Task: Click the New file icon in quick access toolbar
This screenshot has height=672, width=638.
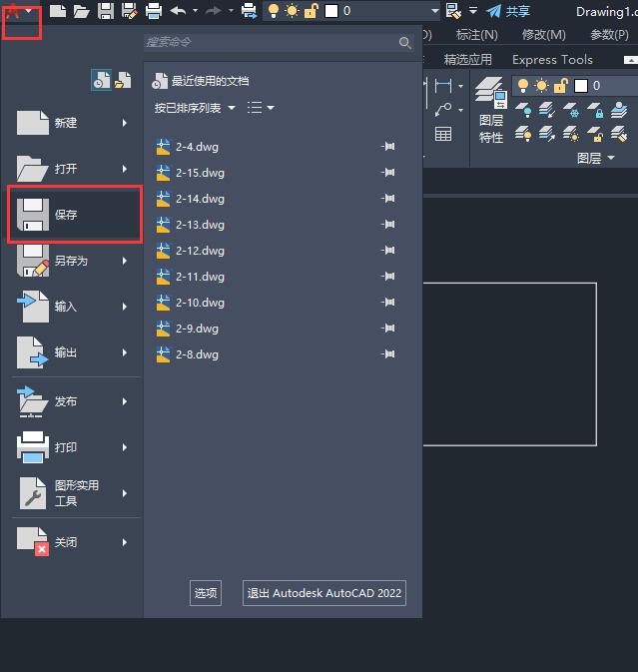Action: coord(58,11)
